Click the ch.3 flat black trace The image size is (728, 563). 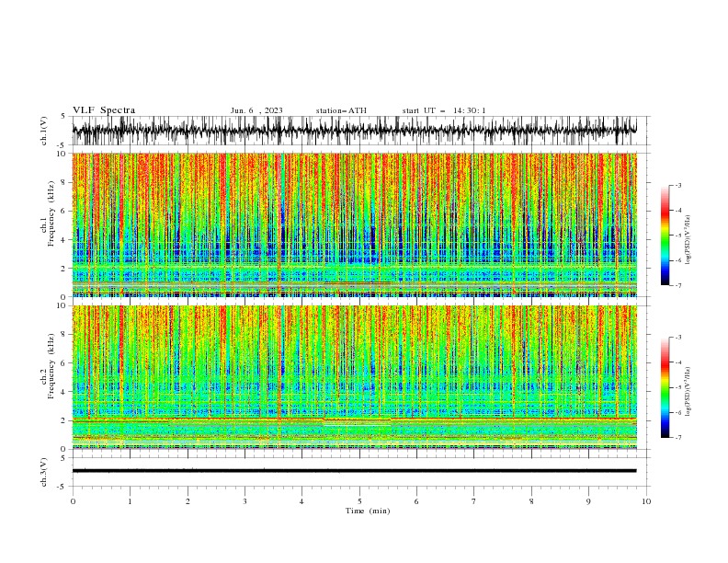pos(354,471)
